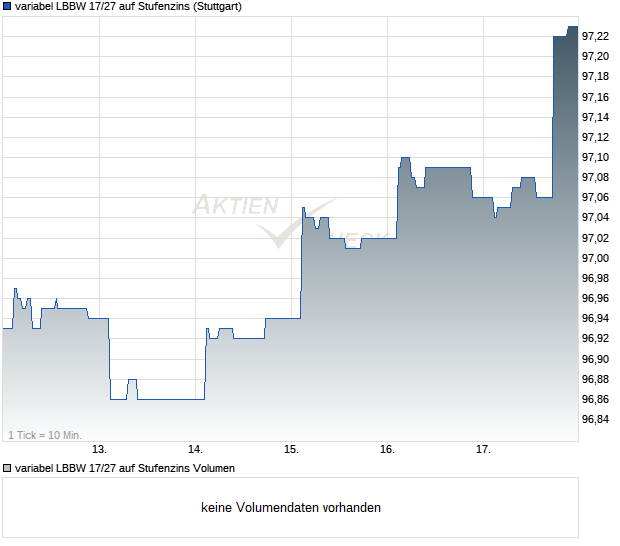Click the volume legend 'variabel LBBW 17/27 auf Stufenzins Volumen'
620x546 pixels.
(125, 469)
